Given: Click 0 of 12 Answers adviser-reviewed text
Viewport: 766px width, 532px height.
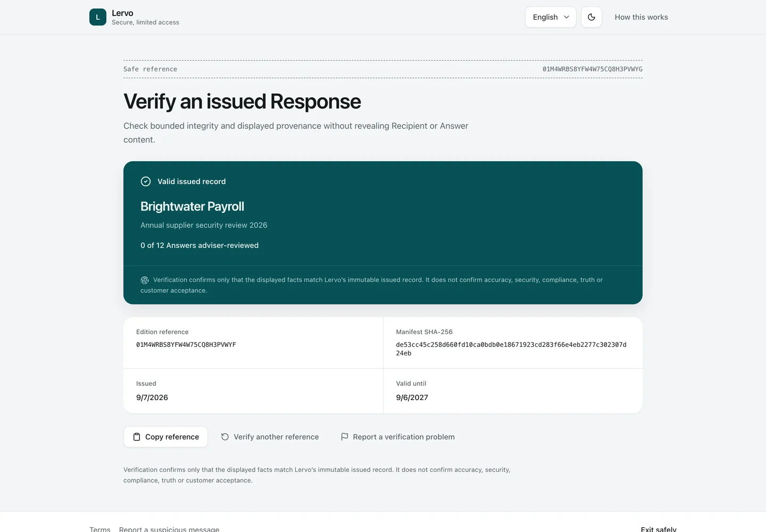Looking at the screenshot, I should (x=199, y=245).
